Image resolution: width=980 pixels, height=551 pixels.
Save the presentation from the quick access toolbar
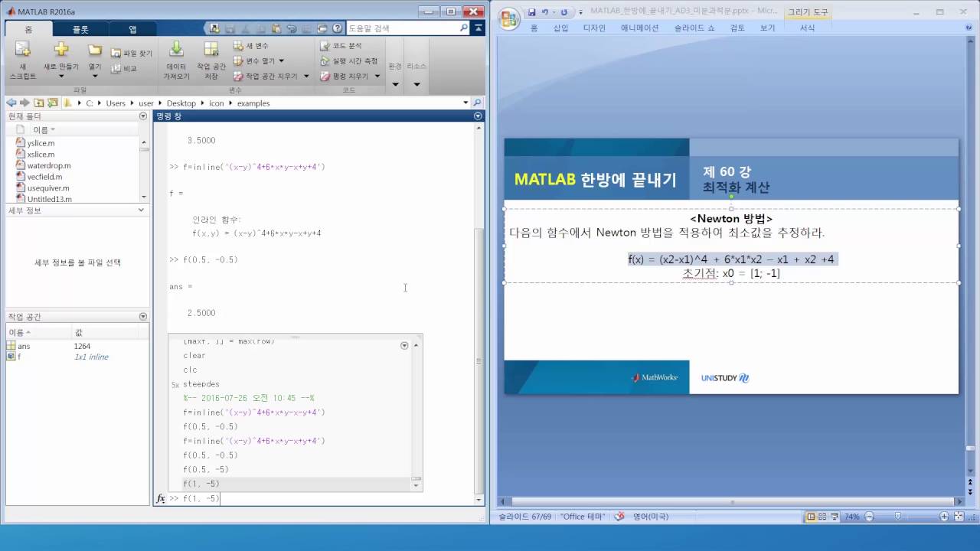point(532,12)
